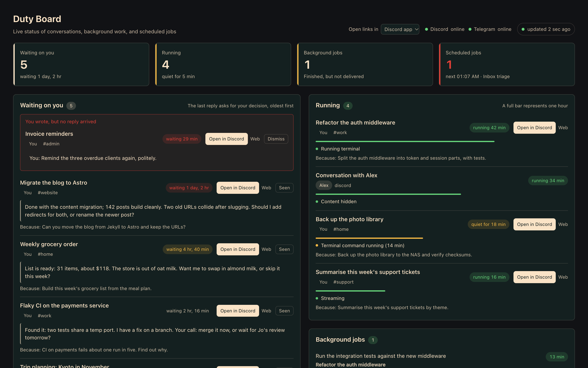
Task: Open Summarise support tickets in Discord
Action: (x=534, y=277)
